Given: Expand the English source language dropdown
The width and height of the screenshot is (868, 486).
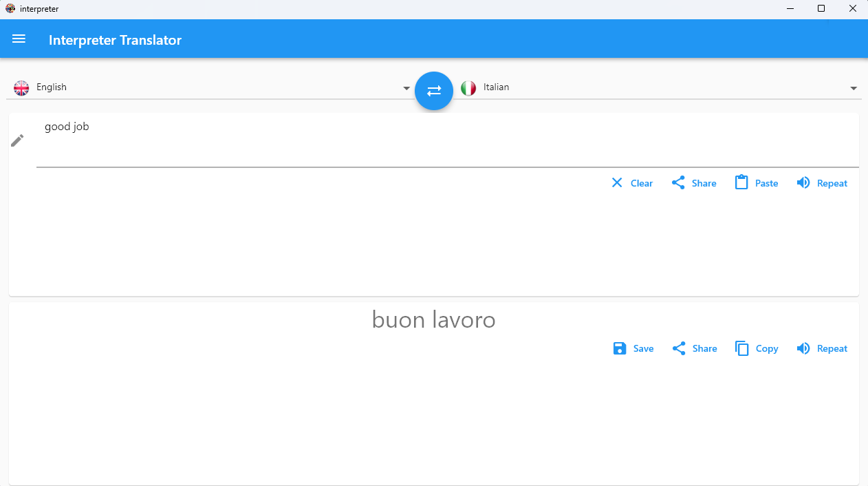Looking at the screenshot, I should click(x=406, y=88).
